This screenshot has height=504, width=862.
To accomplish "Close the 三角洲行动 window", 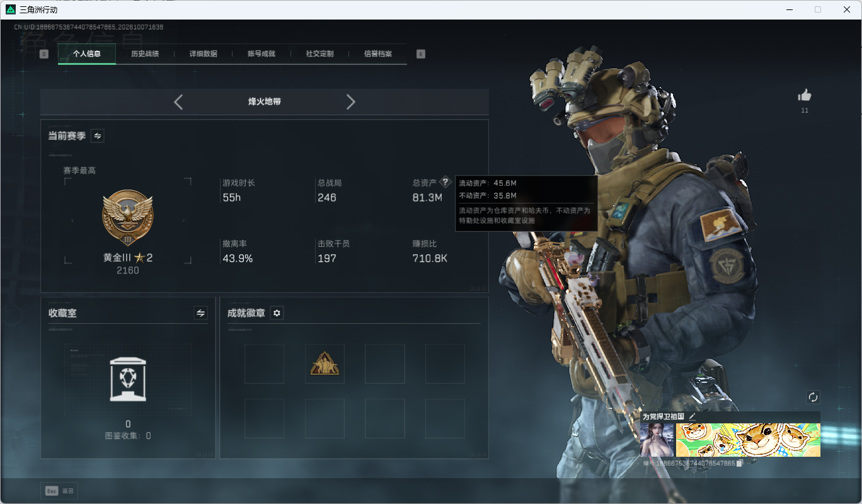I will (x=847, y=9).
